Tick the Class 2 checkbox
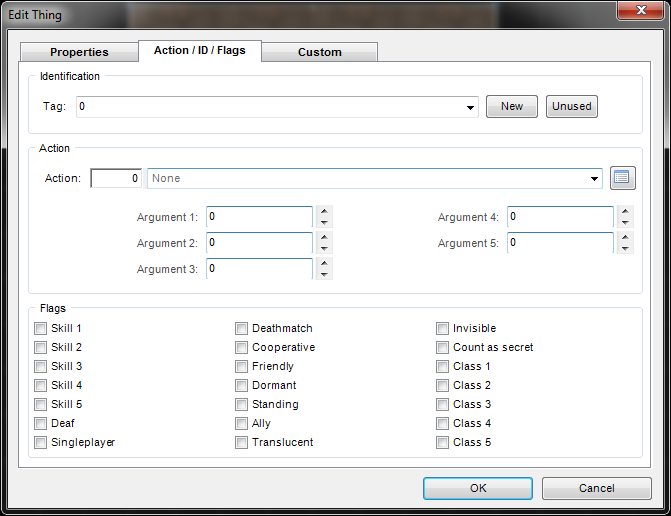The width and height of the screenshot is (671, 516). coord(442,386)
